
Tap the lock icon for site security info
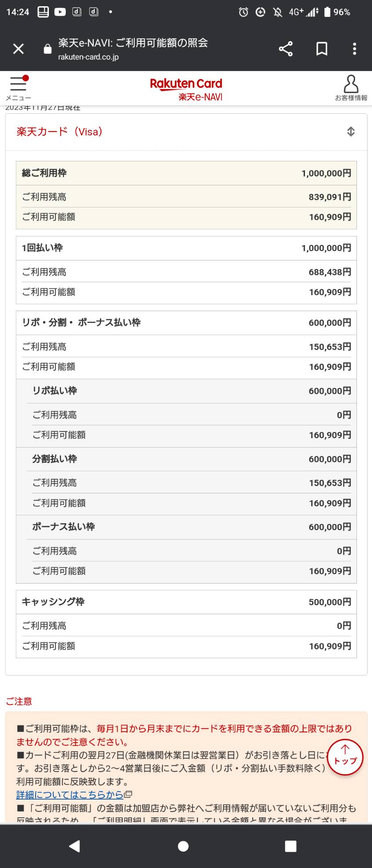48,49
